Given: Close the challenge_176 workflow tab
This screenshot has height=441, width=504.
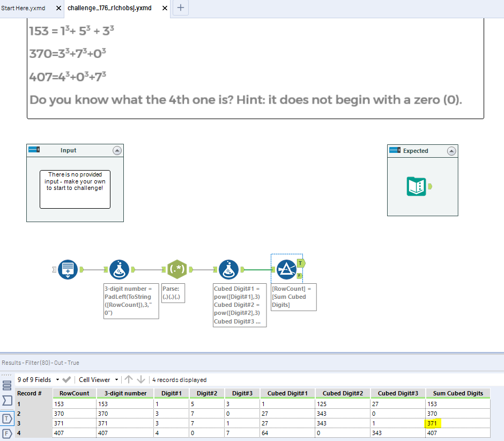Looking at the screenshot, I should 165,8.
